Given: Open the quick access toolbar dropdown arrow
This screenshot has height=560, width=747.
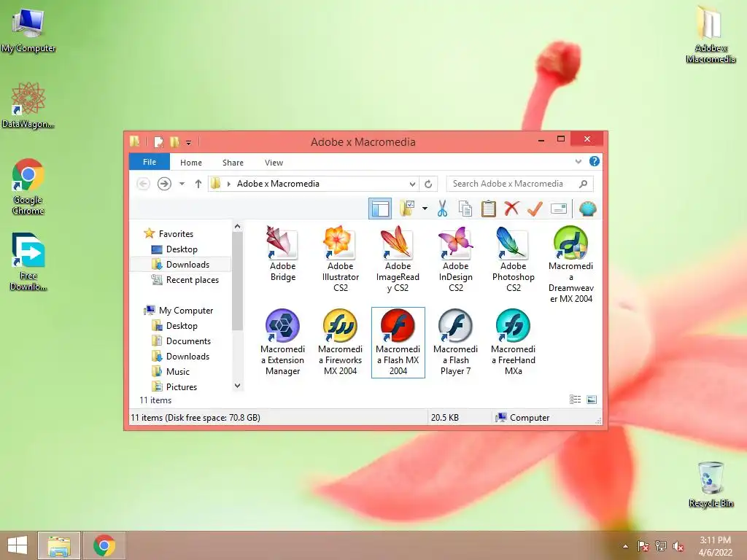Looking at the screenshot, I should pos(189,142).
